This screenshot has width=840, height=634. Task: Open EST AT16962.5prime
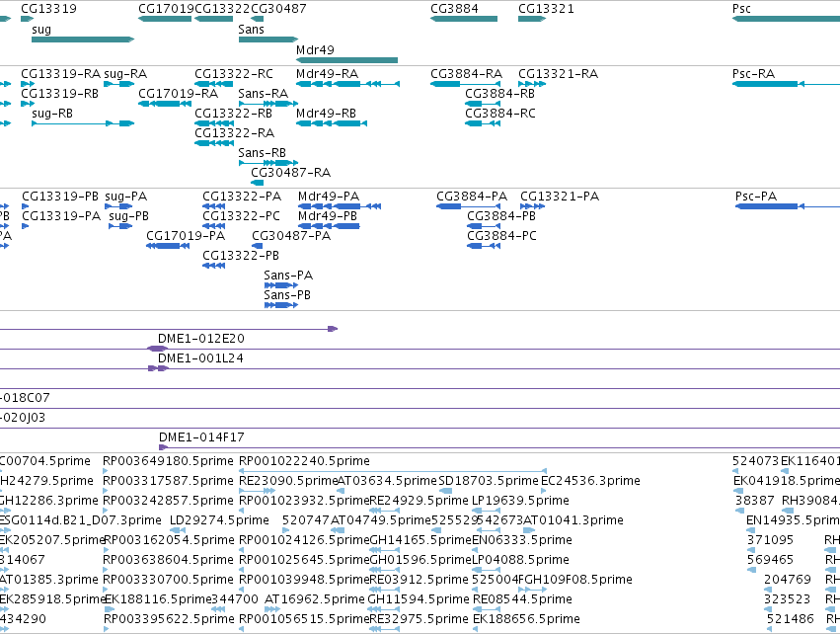315,599
